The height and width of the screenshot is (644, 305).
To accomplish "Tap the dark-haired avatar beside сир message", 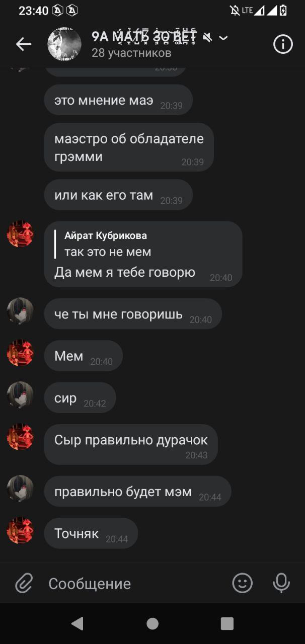I will point(20,395).
